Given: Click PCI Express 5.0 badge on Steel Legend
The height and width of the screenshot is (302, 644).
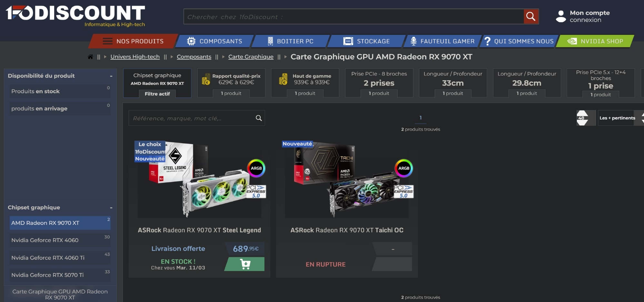Looking at the screenshot, I should coord(256,191).
